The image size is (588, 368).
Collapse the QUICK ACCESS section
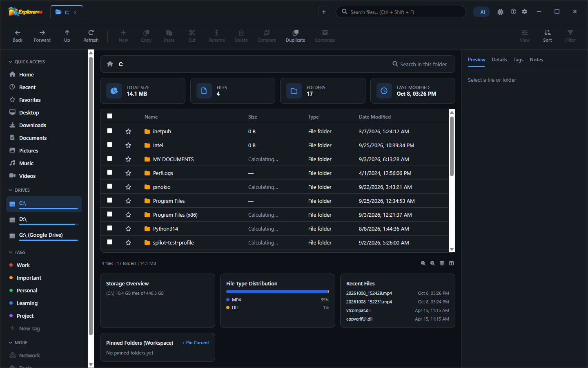tap(27, 62)
